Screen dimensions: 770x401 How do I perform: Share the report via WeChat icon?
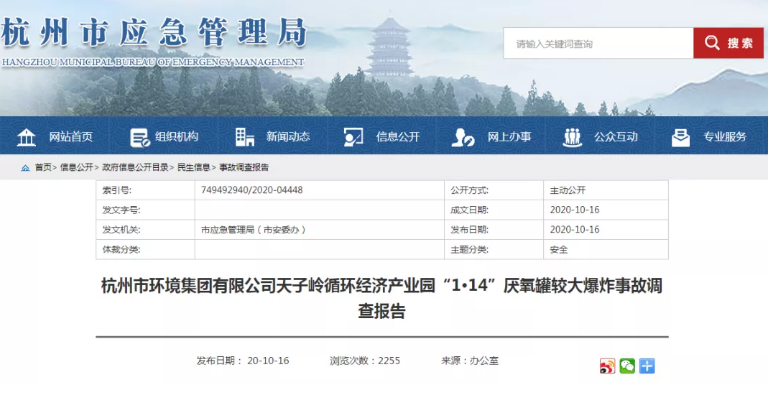pyautogui.click(x=627, y=366)
